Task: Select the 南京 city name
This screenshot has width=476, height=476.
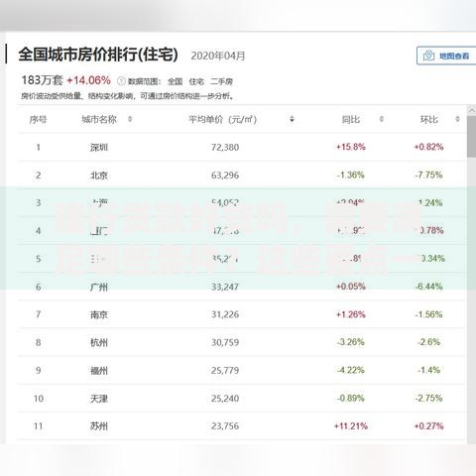Action: click(99, 314)
